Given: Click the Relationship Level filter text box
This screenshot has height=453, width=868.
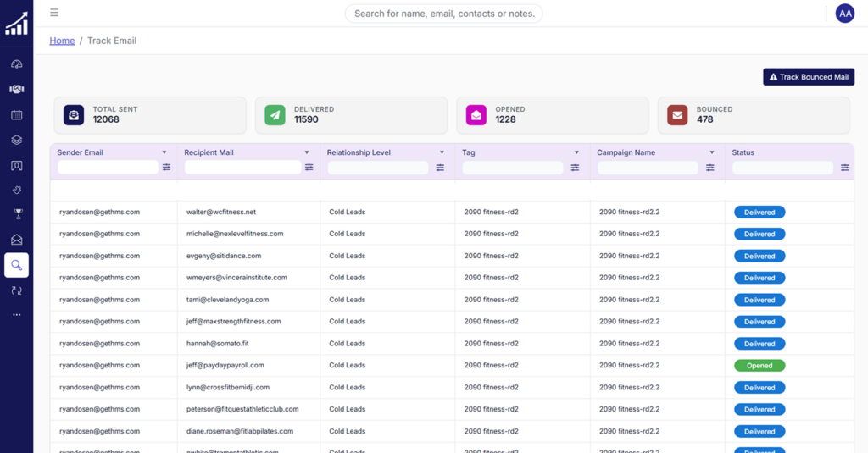Looking at the screenshot, I should point(378,168).
